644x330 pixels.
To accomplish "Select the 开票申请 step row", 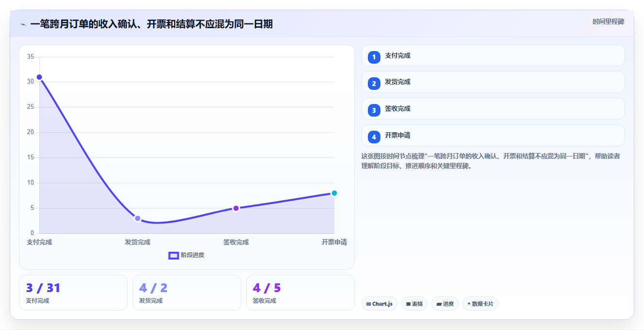I will pyautogui.click(x=493, y=135).
